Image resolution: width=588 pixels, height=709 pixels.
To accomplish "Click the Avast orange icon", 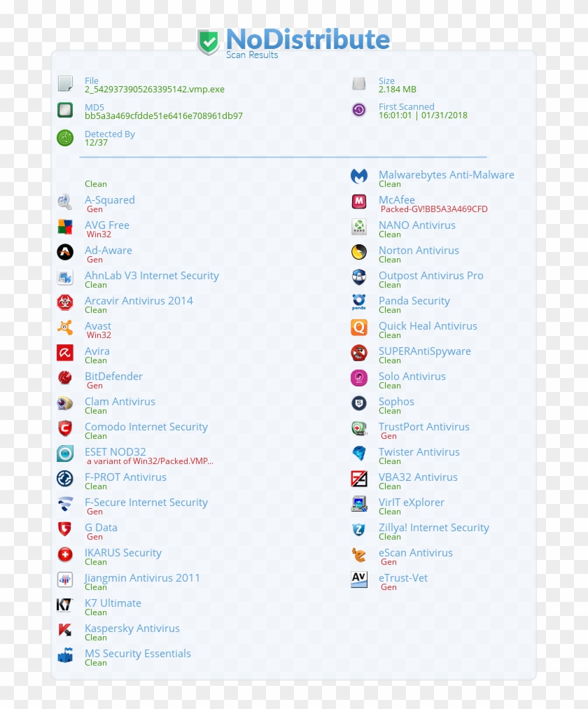I will [x=65, y=328].
